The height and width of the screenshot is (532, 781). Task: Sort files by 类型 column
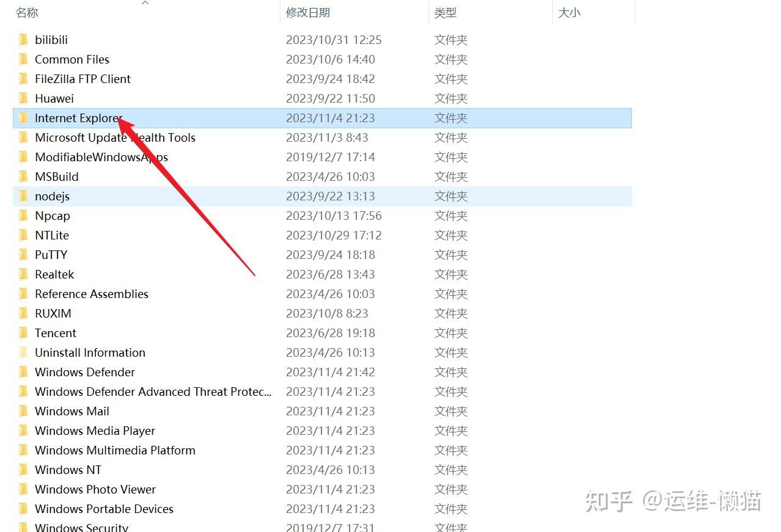pos(446,12)
